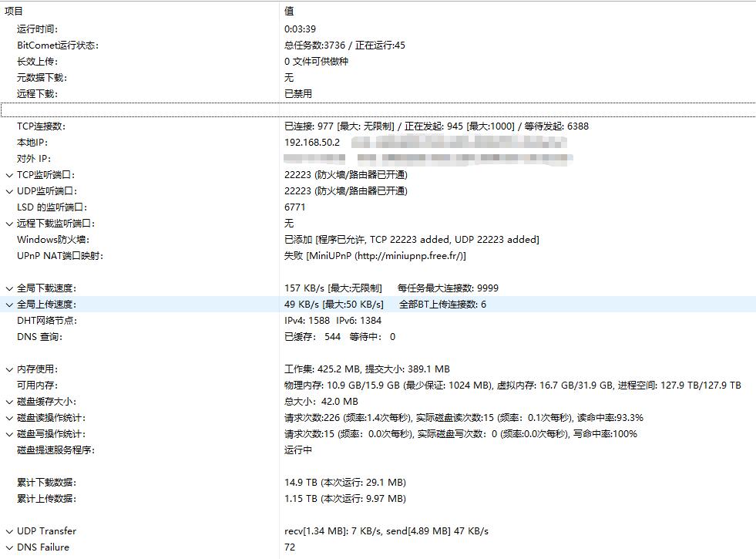Select the 每任务最大连接数: 9999 text
Viewport: 756px width, 559px height.
(x=448, y=288)
